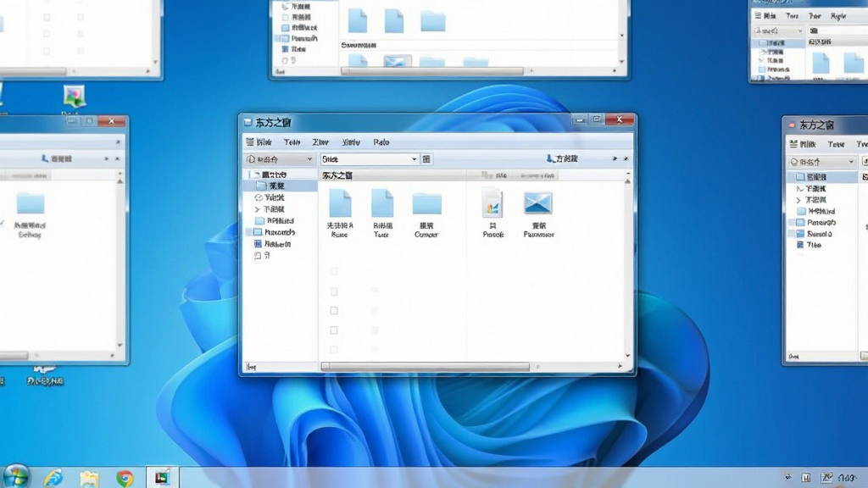
Task: Click the 方阅籍 pane label
Action: [x=566, y=158]
